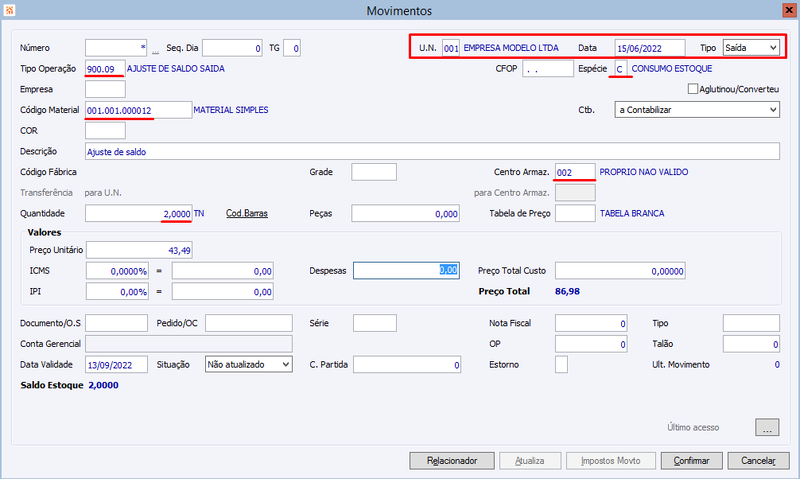This screenshot has width=800, height=479.
Task: Click the Conta Gerencial field
Action: tap(189, 344)
